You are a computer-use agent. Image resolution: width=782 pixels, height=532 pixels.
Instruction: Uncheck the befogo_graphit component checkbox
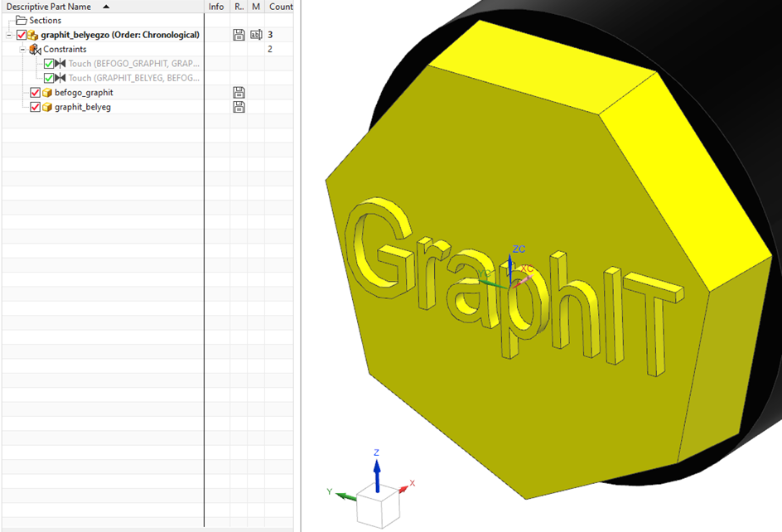(x=35, y=93)
